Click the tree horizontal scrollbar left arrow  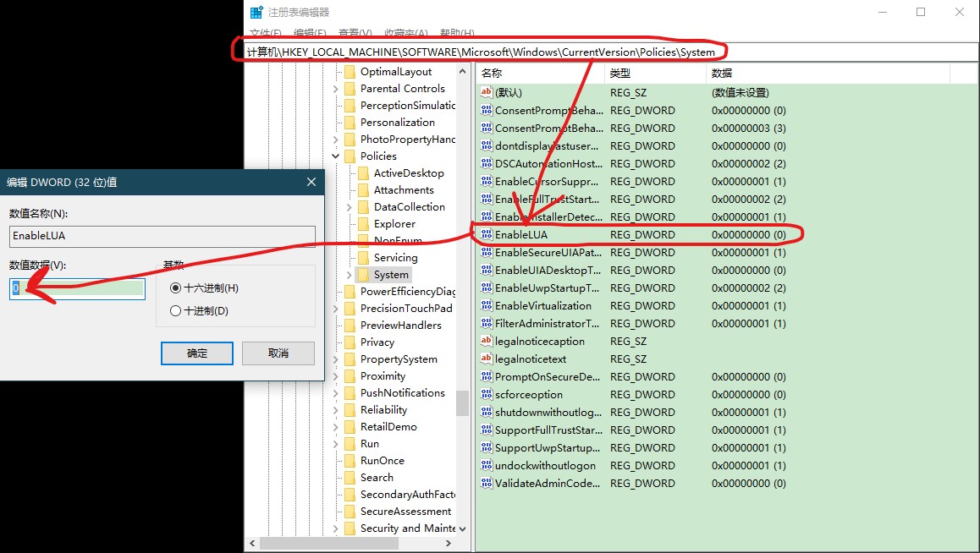click(252, 543)
